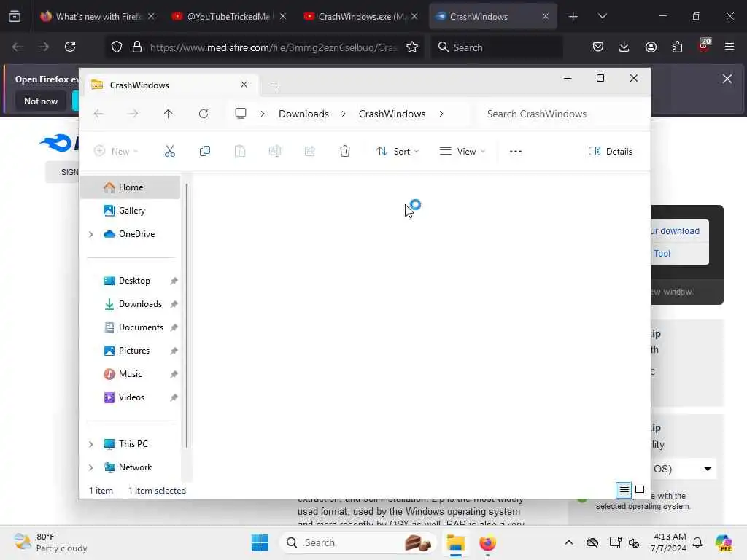Expand the OneDrive tree node
The width and height of the screenshot is (747, 560).
tap(91, 234)
